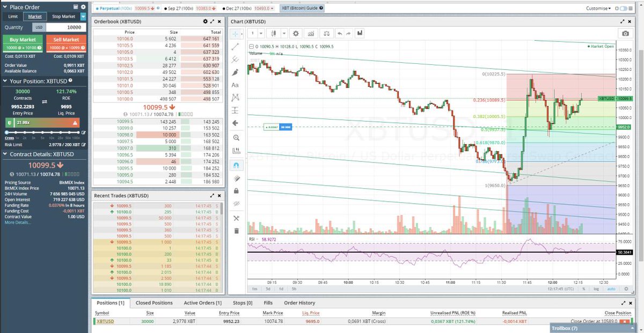Screen dimensions: 644x333
Task: Click the Sell Market button
Action: pyautogui.click(x=66, y=43)
